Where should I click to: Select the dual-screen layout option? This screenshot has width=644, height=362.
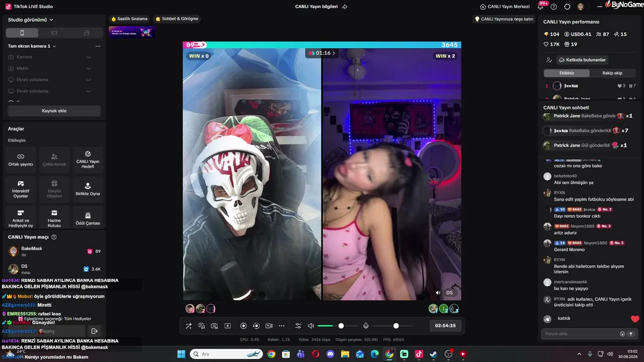87,33
